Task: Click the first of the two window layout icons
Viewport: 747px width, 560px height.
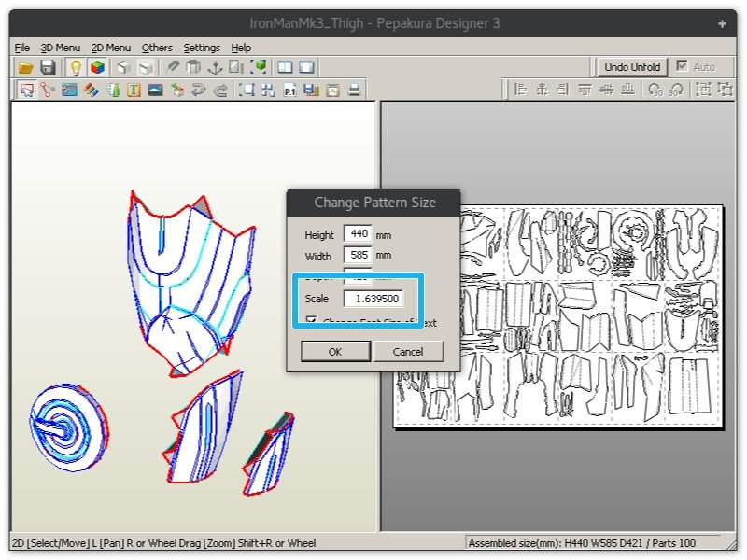Action: (x=285, y=67)
